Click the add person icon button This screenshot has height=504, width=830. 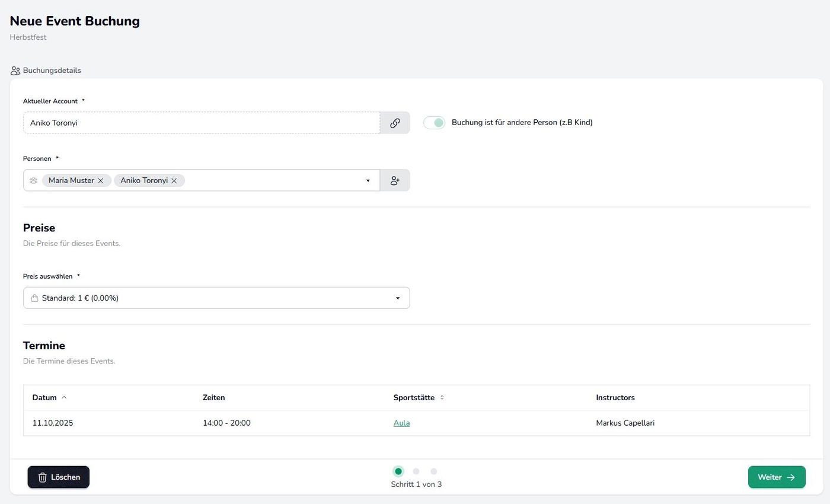coord(395,180)
